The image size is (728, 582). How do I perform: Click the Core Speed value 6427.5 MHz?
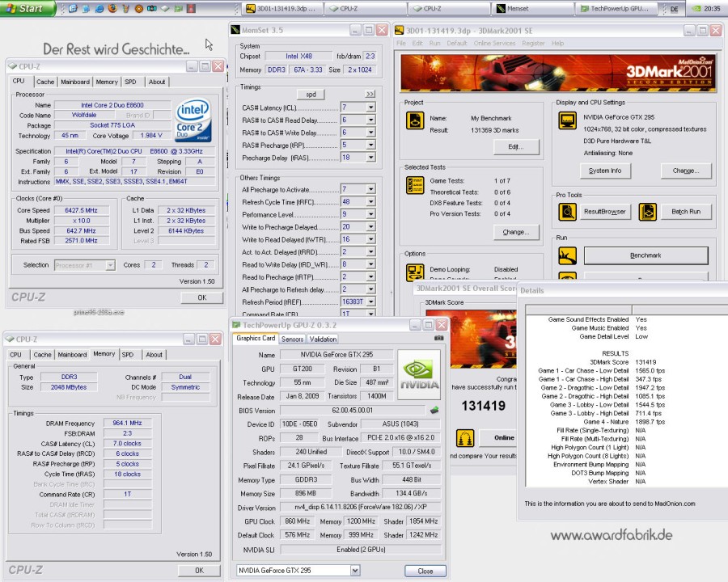coord(81,210)
